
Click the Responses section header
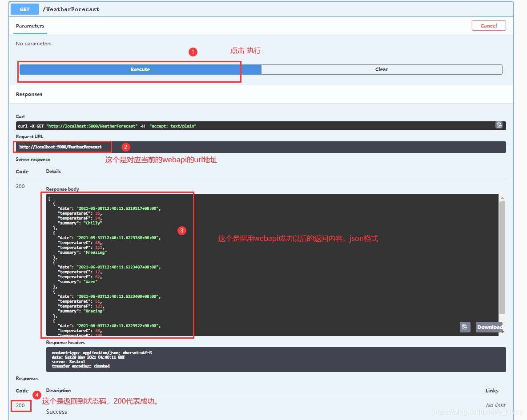coord(29,94)
